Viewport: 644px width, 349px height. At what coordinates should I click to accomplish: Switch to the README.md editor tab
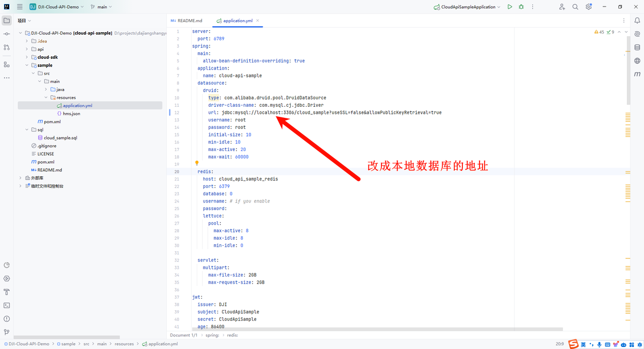(187, 21)
